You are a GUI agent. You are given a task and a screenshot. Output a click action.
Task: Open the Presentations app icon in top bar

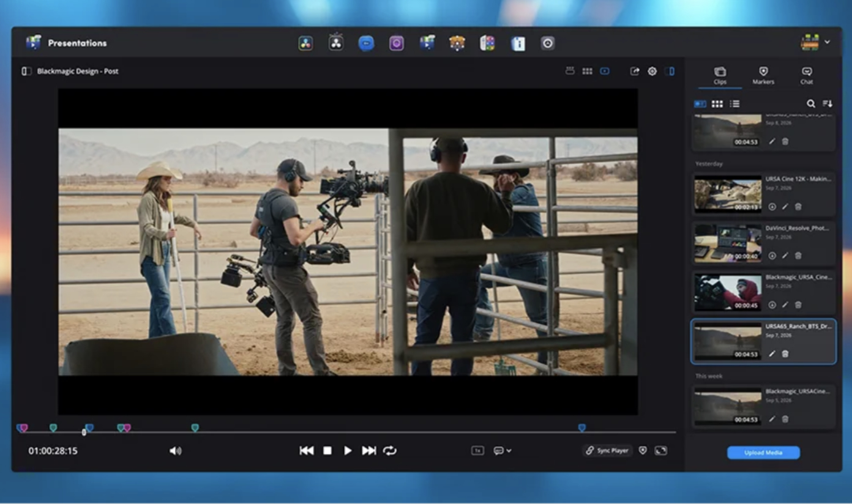[x=427, y=43]
